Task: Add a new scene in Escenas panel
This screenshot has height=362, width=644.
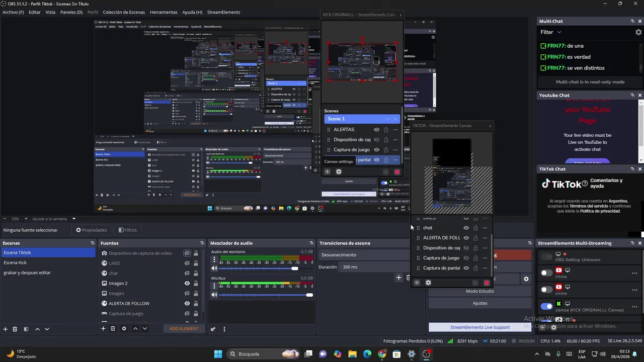Action: coord(6,329)
